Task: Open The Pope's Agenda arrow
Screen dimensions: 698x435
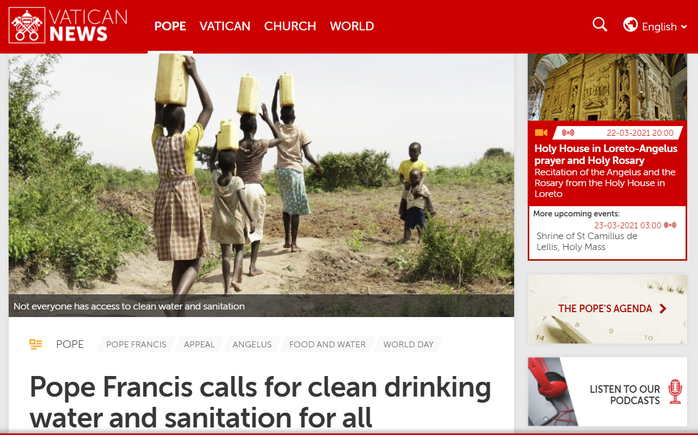Action: click(x=663, y=309)
